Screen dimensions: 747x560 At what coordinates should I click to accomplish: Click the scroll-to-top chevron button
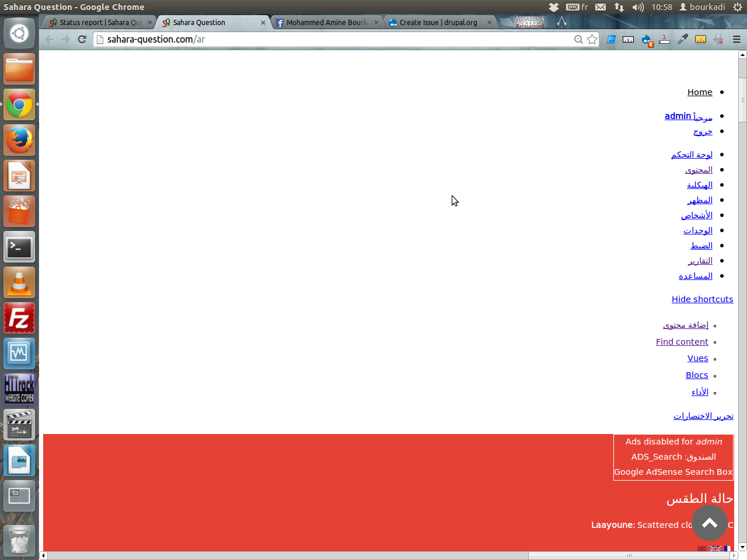tap(710, 523)
